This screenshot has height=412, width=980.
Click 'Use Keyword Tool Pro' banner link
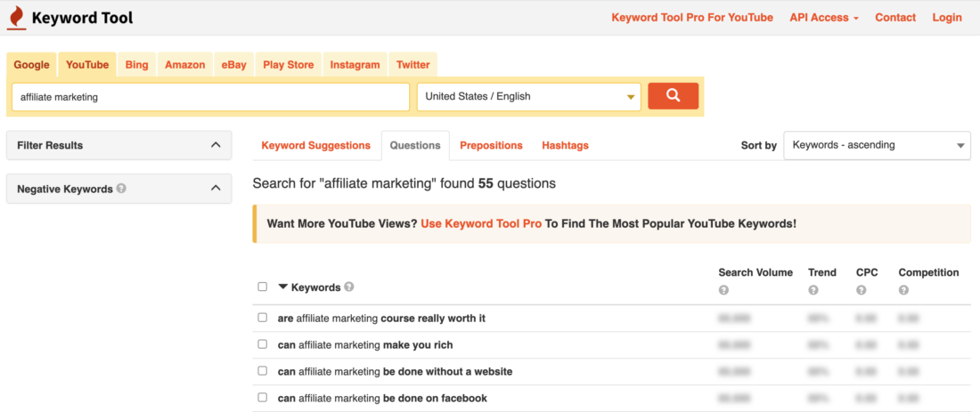pos(481,223)
